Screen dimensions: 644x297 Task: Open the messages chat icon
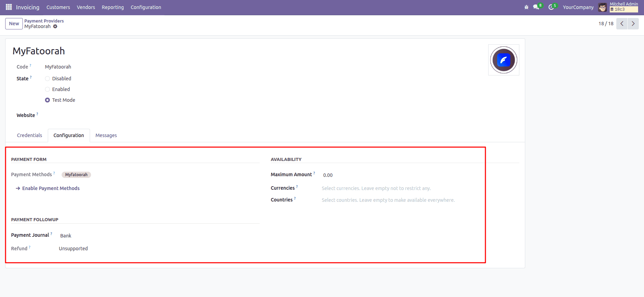pos(536,7)
